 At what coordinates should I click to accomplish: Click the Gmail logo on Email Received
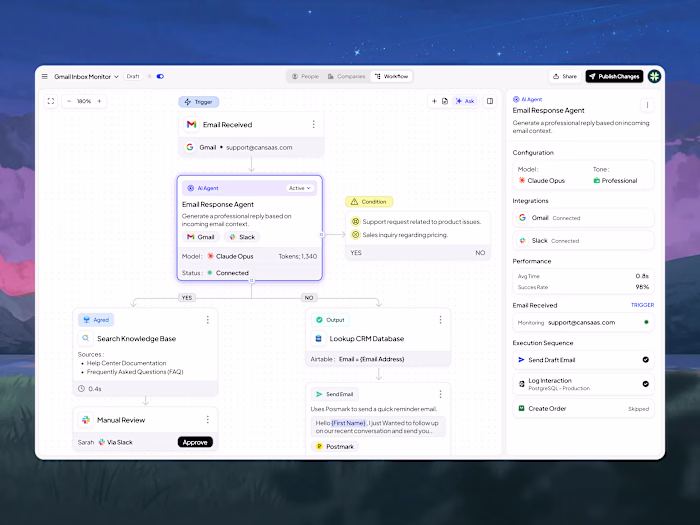192,124
